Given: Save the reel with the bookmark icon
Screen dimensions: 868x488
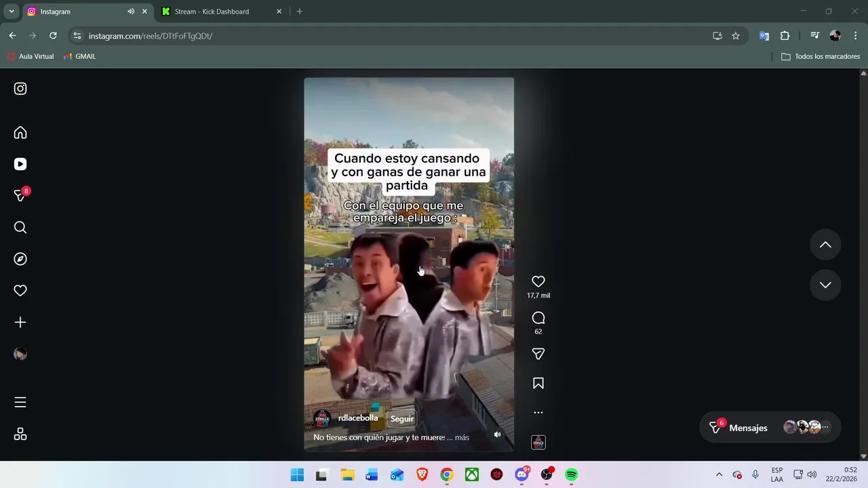Looking at the screenshot, I should (x=538, y=384).
